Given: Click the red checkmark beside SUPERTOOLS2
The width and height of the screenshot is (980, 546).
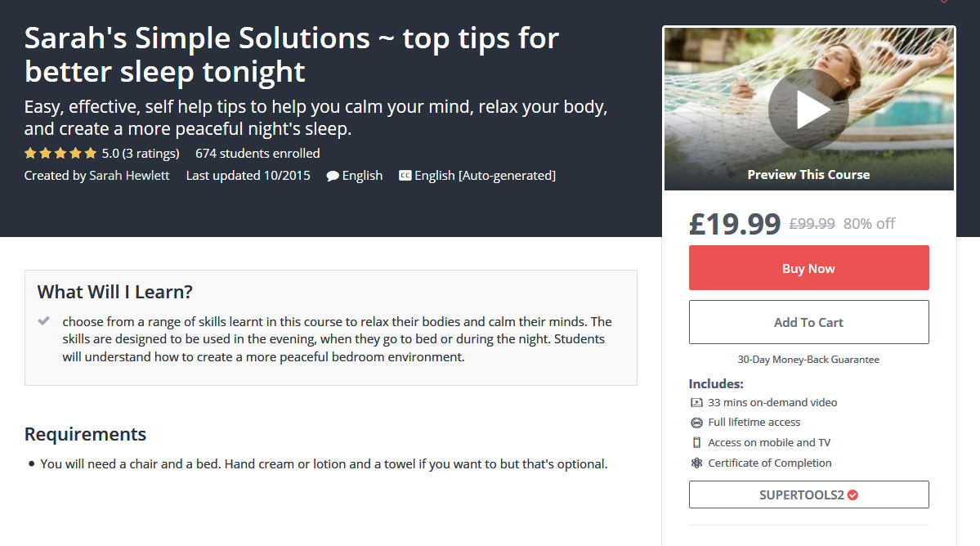Looking at the screenshot, I should (x=852, y=495).
